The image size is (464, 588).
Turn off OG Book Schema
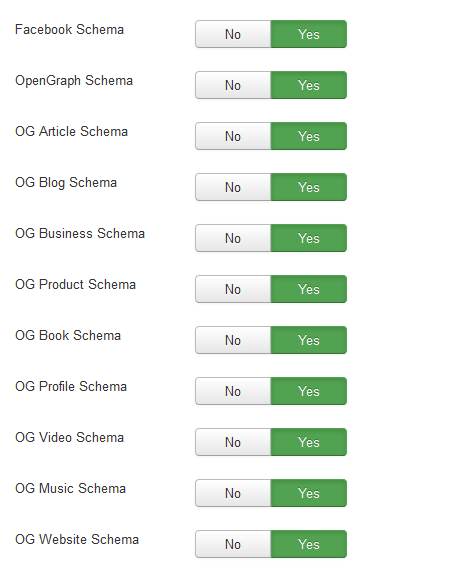pyautogui.click(x=233, y=340)
